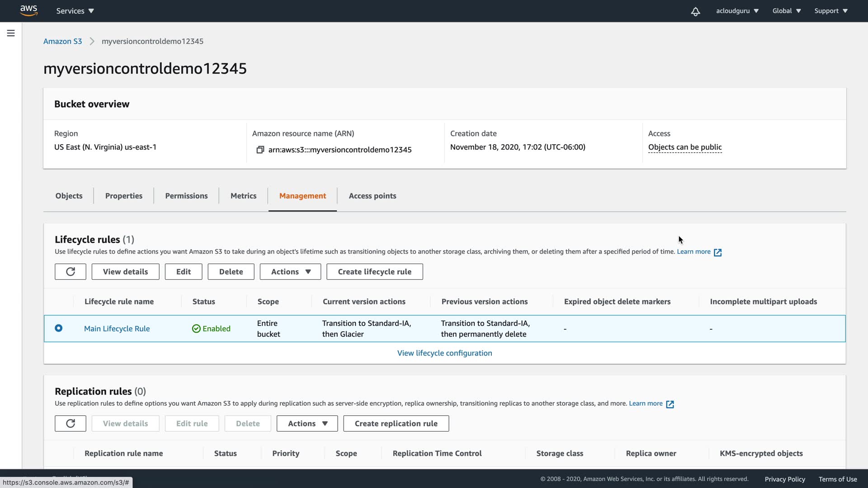Screen dimensions: 868x488
Task: Click the Amazon S3 breadcrumb link
Action: point(62,41)
